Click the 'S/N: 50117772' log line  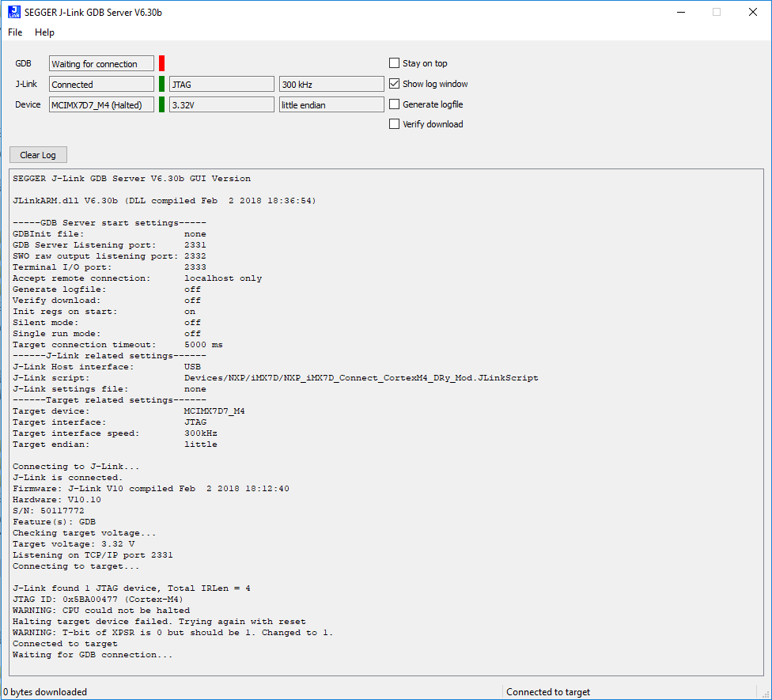tap(48, 511)
